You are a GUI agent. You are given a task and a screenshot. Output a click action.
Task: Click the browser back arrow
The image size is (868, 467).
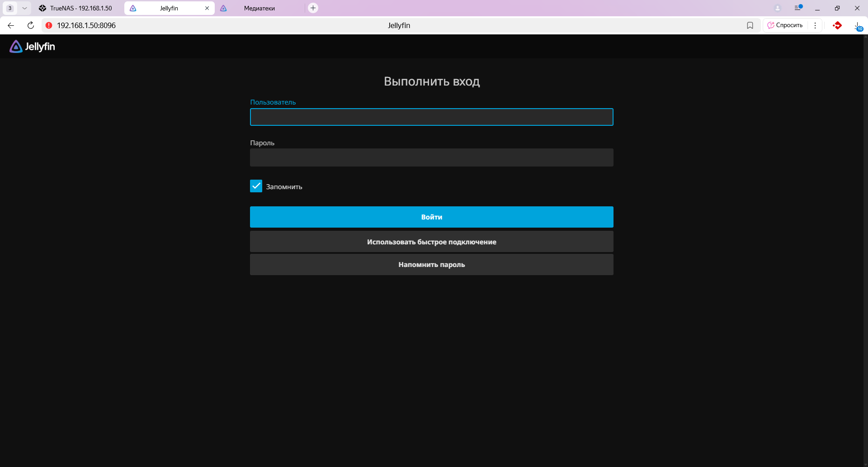tap(11, 25)
